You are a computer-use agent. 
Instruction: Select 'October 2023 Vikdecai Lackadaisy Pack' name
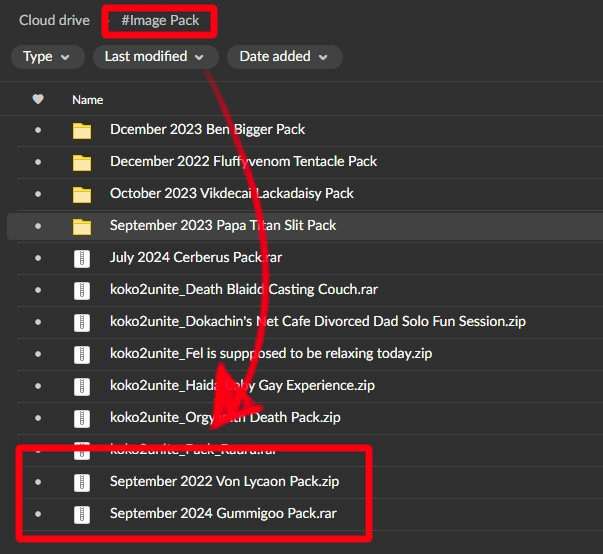(232, 193)
